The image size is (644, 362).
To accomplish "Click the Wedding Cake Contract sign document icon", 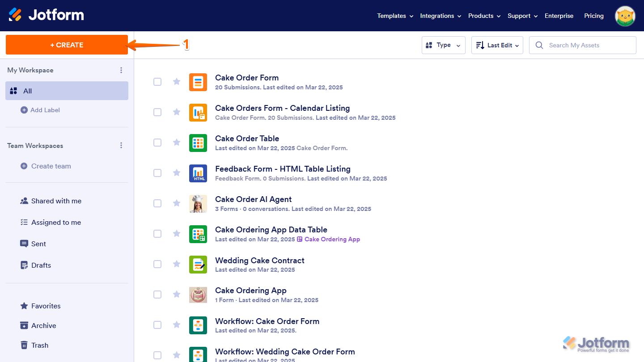I will pyautogui.click(x=198, y=264).
